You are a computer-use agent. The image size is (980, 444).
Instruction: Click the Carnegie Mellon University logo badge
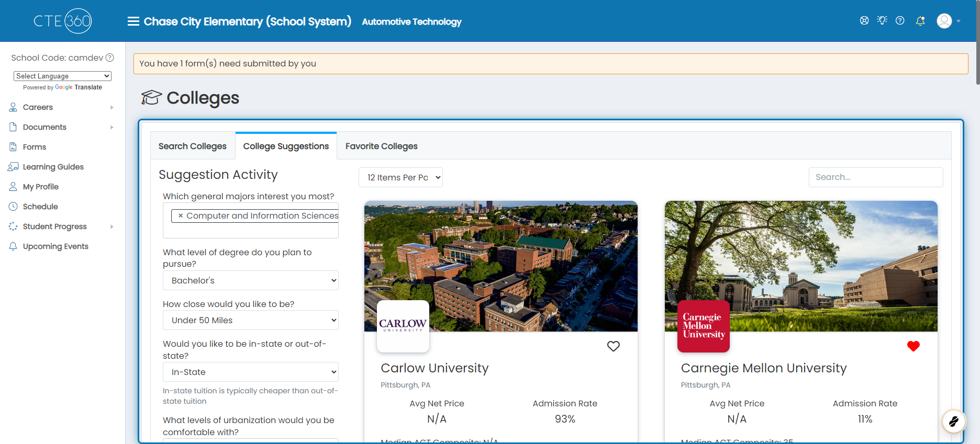tap(704, 326)
